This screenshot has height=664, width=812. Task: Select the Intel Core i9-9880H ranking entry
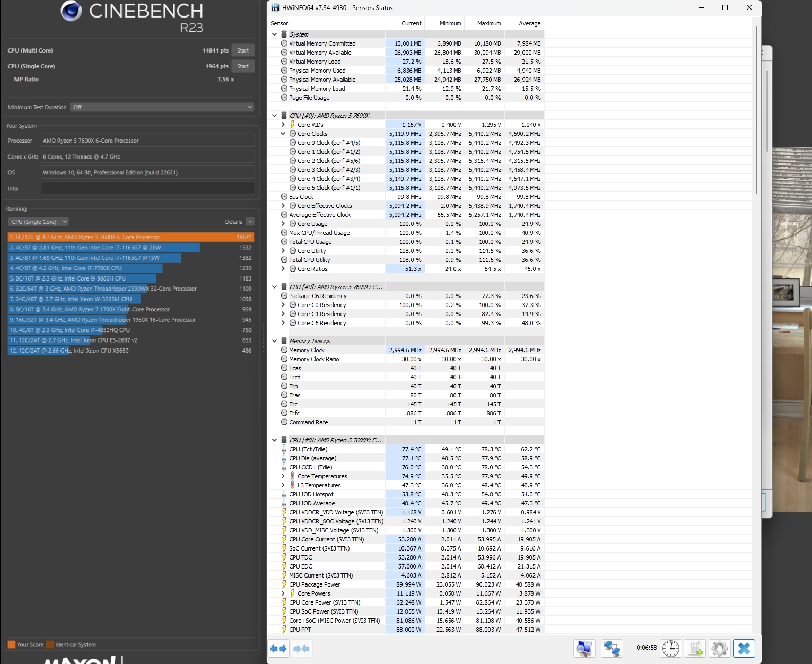tap(131, 278)
